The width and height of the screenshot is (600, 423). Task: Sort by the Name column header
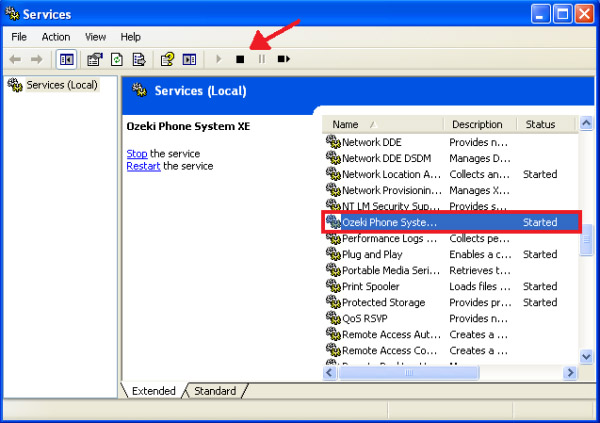pos(383,124)
